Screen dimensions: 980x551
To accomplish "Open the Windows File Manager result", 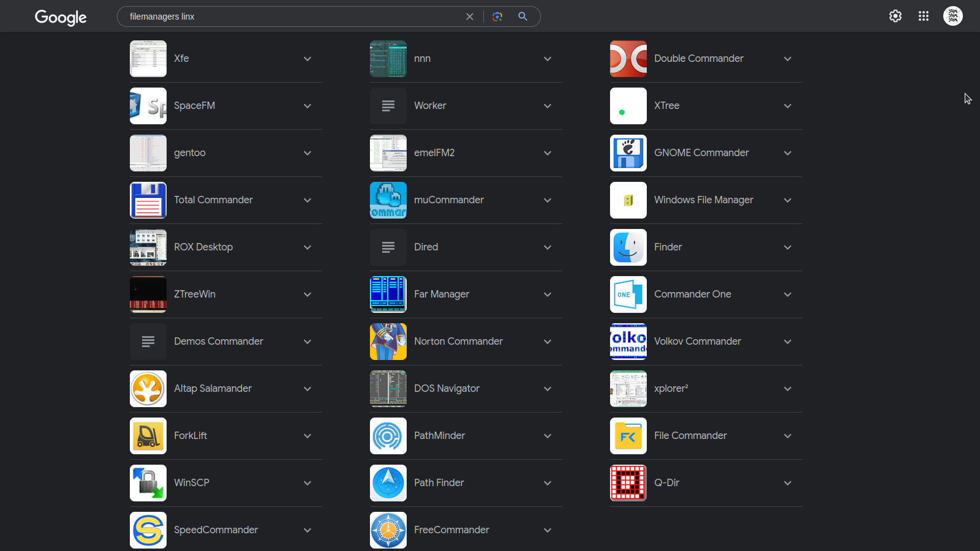I will [703, 200].
